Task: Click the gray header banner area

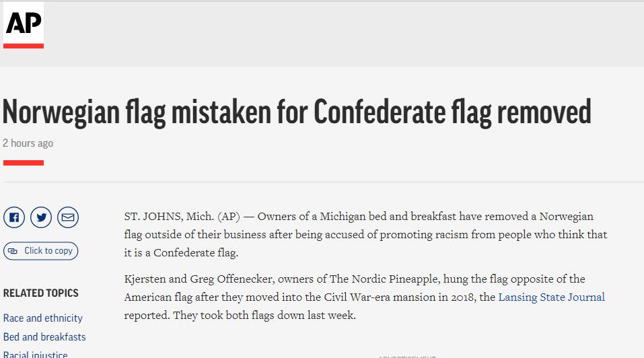Action: click(343, 34)
